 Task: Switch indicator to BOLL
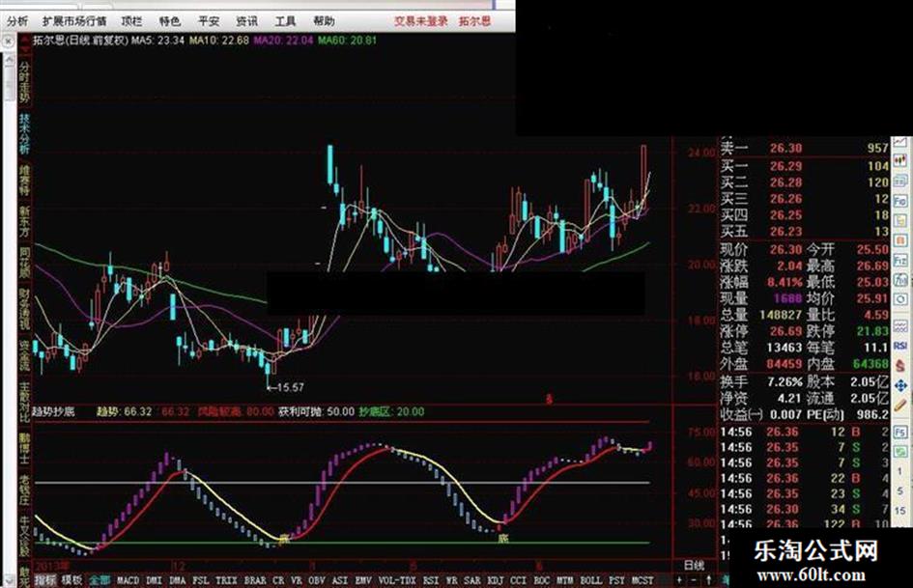coord(591,580)
